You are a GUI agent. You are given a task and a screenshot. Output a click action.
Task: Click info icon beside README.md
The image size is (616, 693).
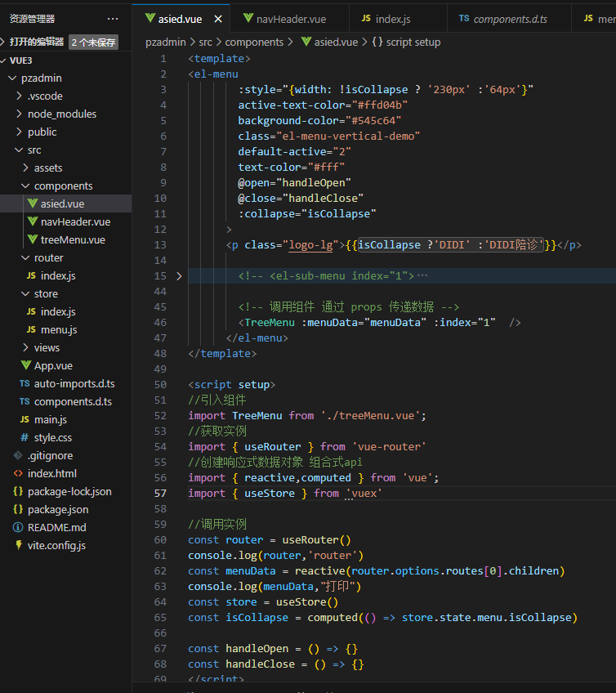click(x=18, y=527)
